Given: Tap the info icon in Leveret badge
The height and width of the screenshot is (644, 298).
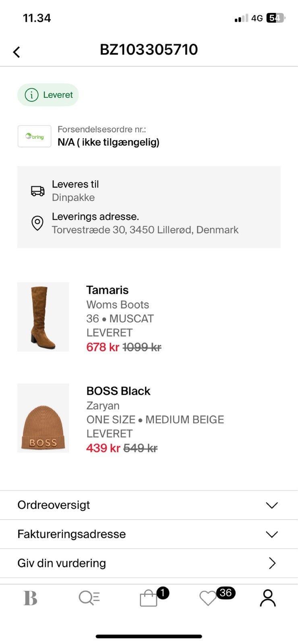Looking at the screenshot, I should (x=31, y=95).
